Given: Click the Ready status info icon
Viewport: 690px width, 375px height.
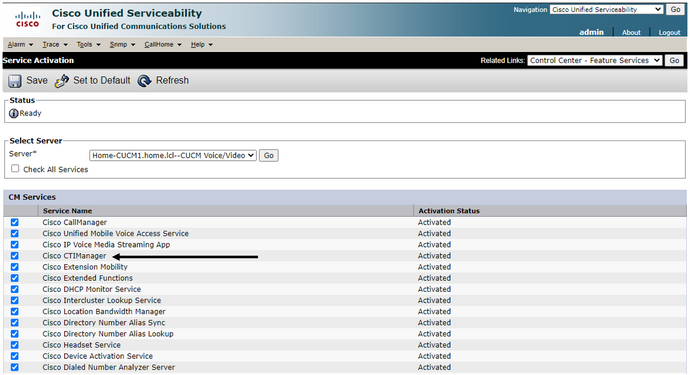Looking at the screenshot, I should tap(14, 114).
